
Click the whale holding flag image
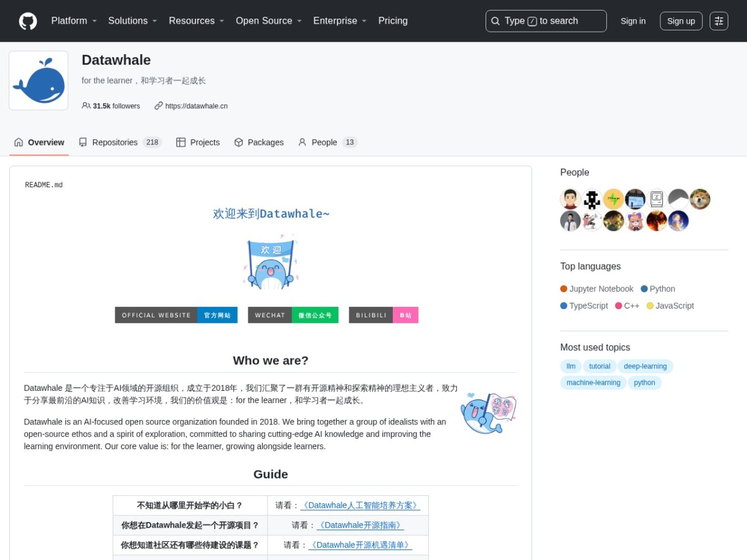(x=489, y=413)
